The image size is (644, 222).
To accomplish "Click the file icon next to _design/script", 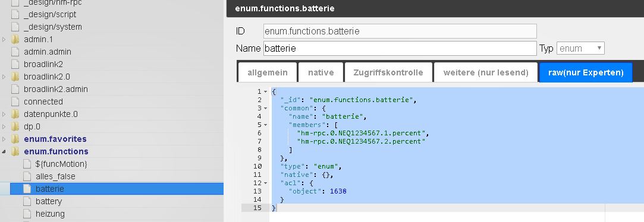I will point(15,14).
